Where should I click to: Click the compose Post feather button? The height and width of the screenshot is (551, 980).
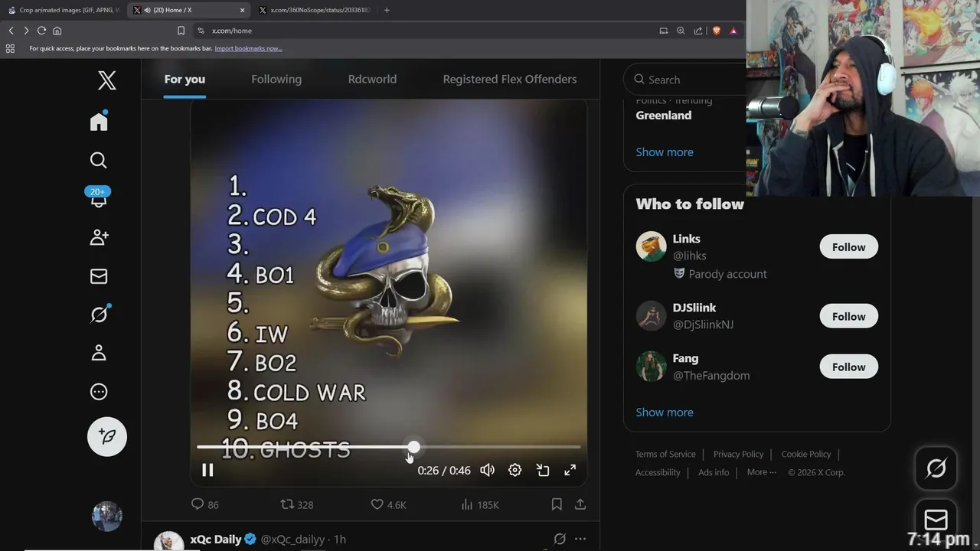click(x=107, y=436)
